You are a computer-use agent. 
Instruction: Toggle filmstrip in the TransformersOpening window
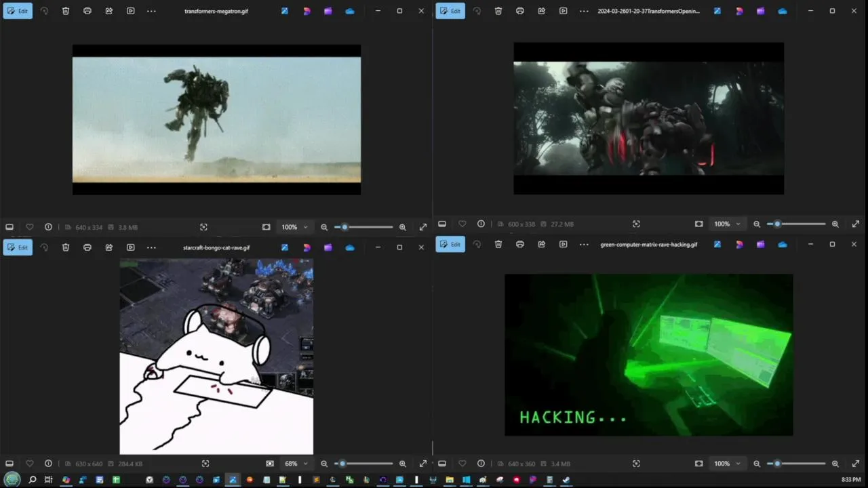(442, 224)
